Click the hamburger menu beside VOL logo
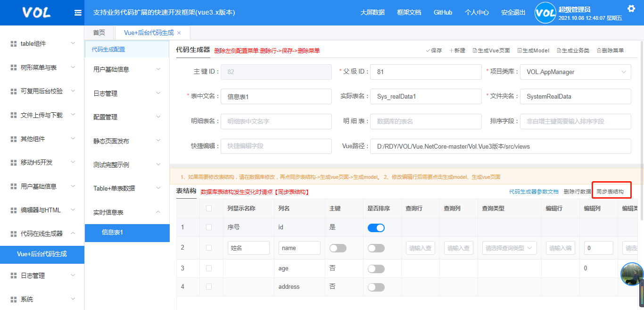 pyautogui.click(x=77, y=13)
